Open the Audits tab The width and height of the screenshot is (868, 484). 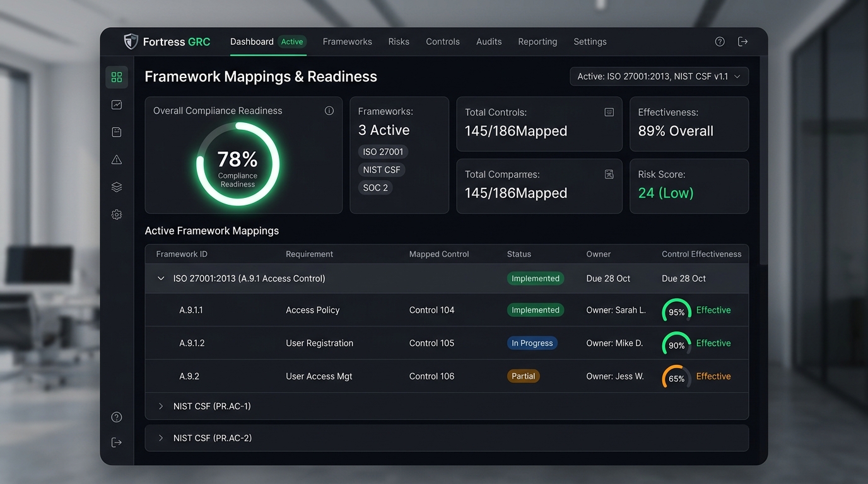click(489, 42)
